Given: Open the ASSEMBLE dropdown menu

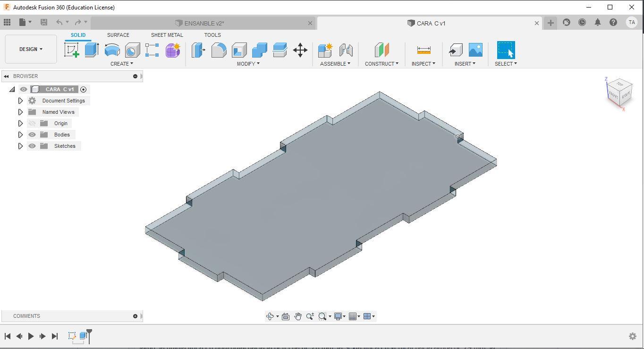Looking at the screenshot, I should point(335,64).
